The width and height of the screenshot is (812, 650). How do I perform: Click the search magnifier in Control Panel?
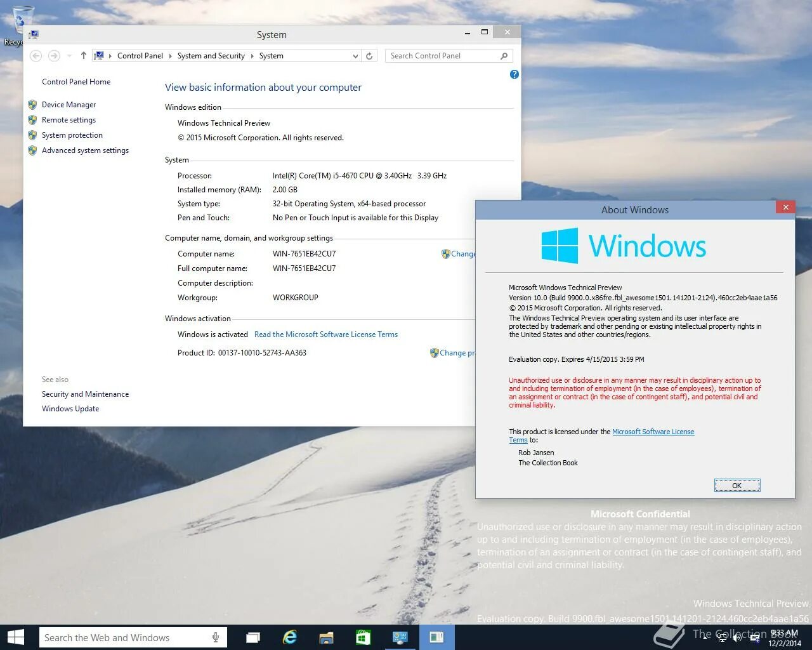(x=504, y=56)
